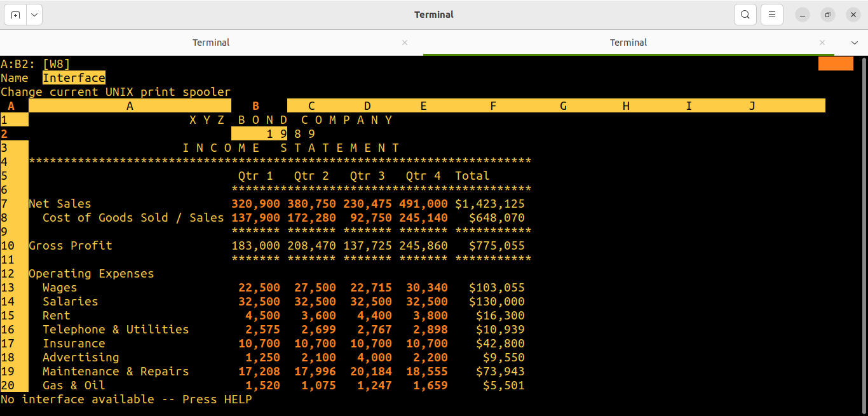Close the first Terminal tab
Image resolution: width=868 pixels, height=416 pixels.
click(x=405, y=43)
